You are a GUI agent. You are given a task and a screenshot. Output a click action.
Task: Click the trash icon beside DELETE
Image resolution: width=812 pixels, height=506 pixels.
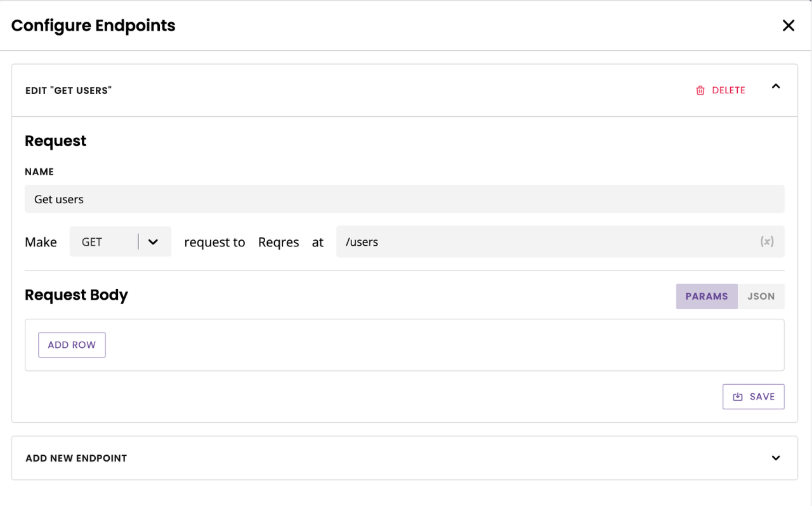tap(700, 90)
